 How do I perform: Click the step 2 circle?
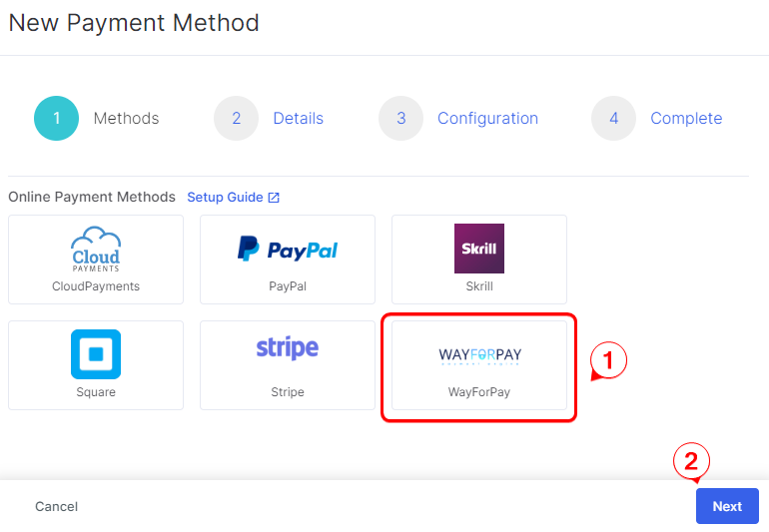pos(236,118)
